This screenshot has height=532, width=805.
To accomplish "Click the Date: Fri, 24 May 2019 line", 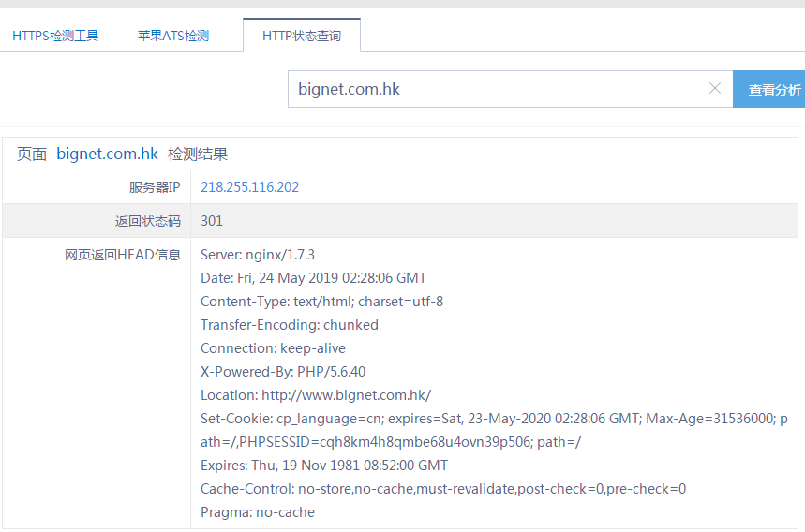I will coord(313,278).
